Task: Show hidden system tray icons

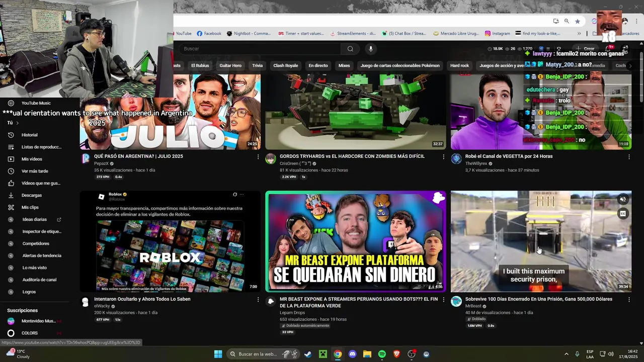Action: 566,354
